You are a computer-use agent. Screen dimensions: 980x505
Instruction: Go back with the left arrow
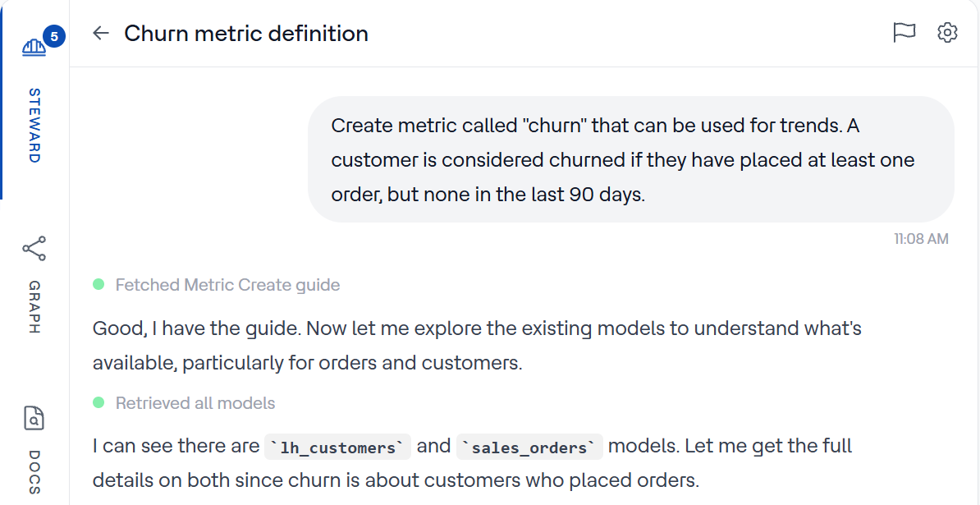click(x=101, y=33)
